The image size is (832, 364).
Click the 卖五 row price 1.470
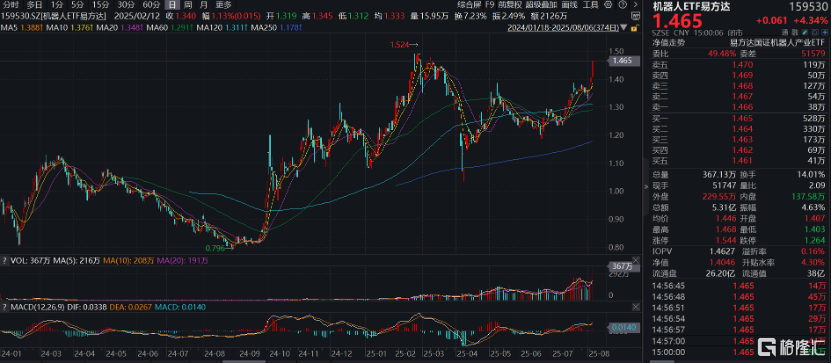pos(742,66)
